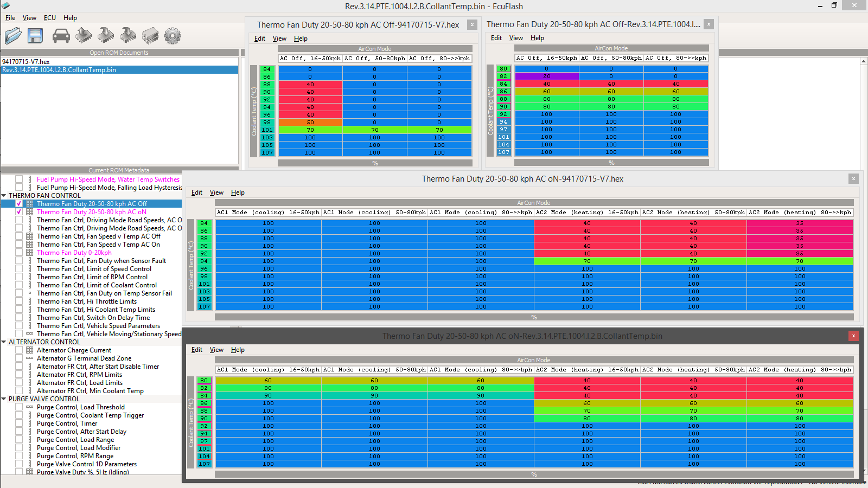This screenshot has width=868, height=488.
Task: Click the car icon in the toolbar
Action: [61, 36]
